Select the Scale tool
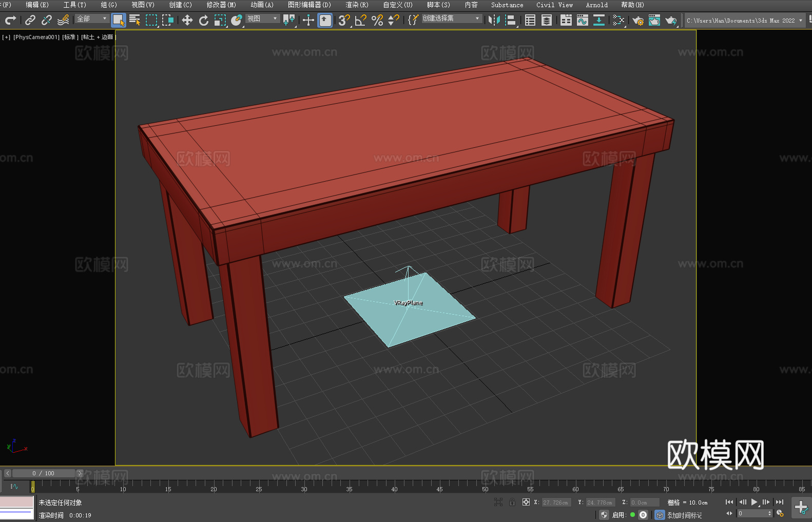 pyautogui.click(x=220, y=20)
